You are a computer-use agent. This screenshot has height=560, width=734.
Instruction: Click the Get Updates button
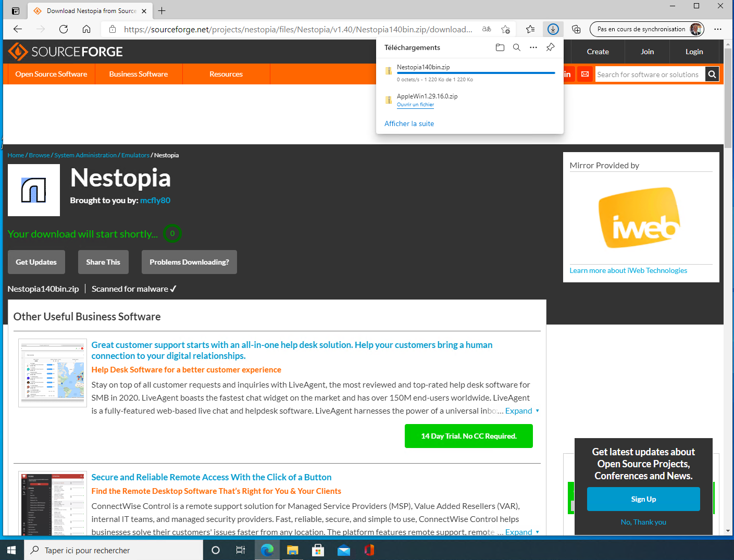pos(36,262)
